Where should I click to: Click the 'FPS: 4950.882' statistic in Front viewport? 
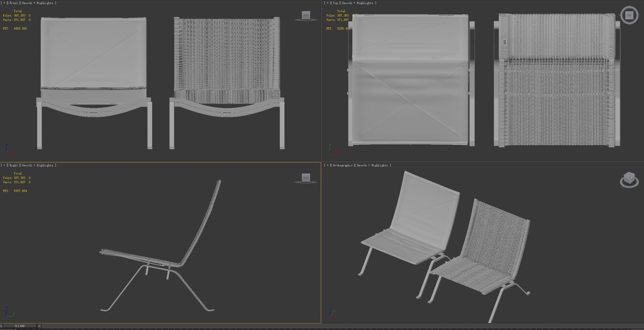point(15,29)
